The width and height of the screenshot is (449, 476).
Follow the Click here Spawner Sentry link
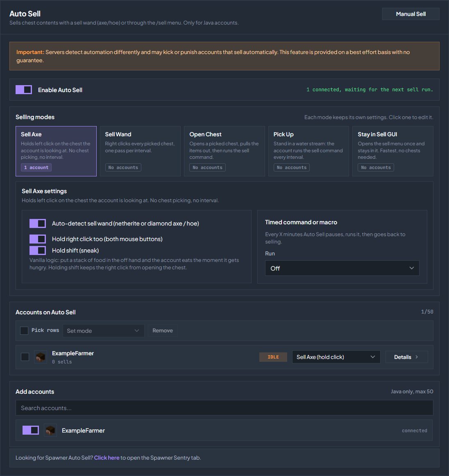(x=107, y=458)
